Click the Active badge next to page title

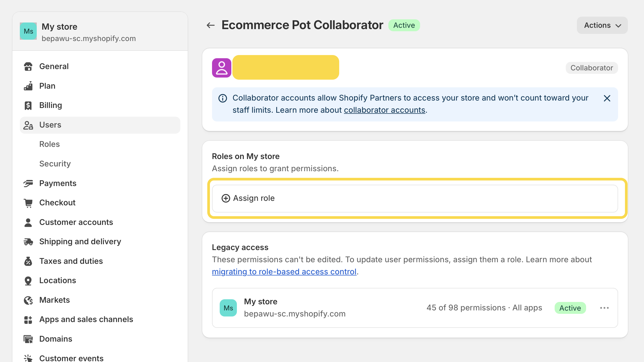coord(404,25)
